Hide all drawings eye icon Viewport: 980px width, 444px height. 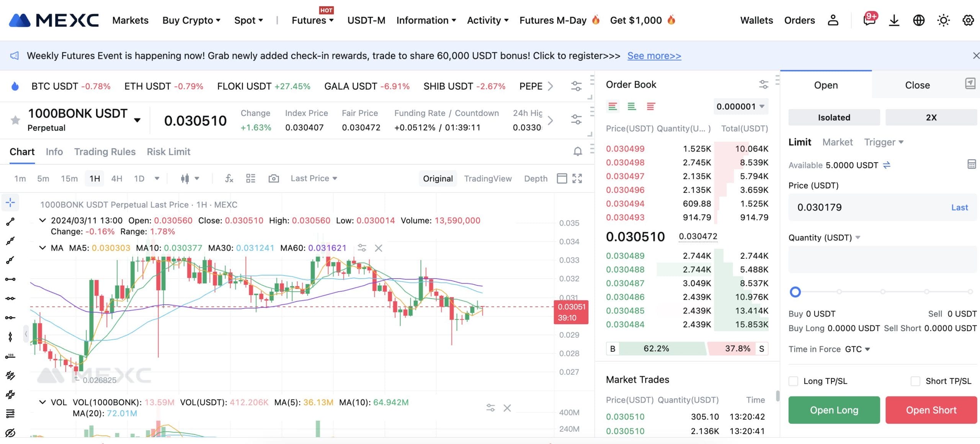(10, 433)
